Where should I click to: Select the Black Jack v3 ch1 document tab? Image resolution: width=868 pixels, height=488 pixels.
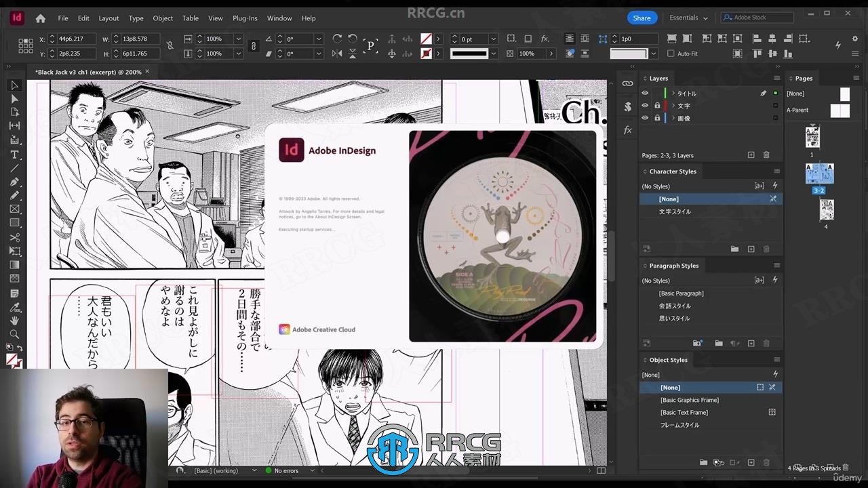[x=88, y=71]
